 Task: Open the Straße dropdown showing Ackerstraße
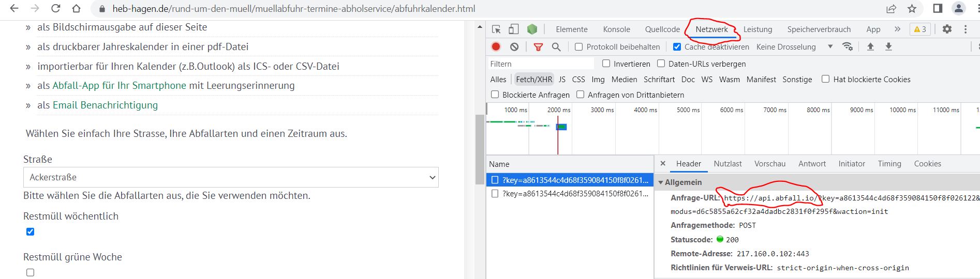(x=231, y=177)
